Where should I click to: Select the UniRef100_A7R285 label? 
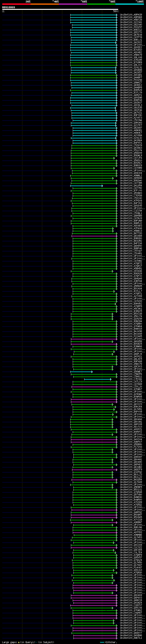[x=131, y=60]
